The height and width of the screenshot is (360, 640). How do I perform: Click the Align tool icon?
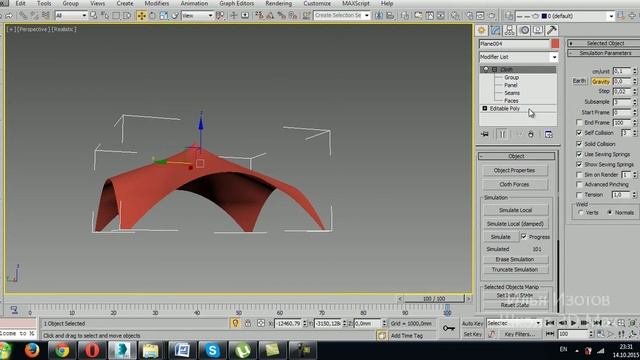click(390, 16)
